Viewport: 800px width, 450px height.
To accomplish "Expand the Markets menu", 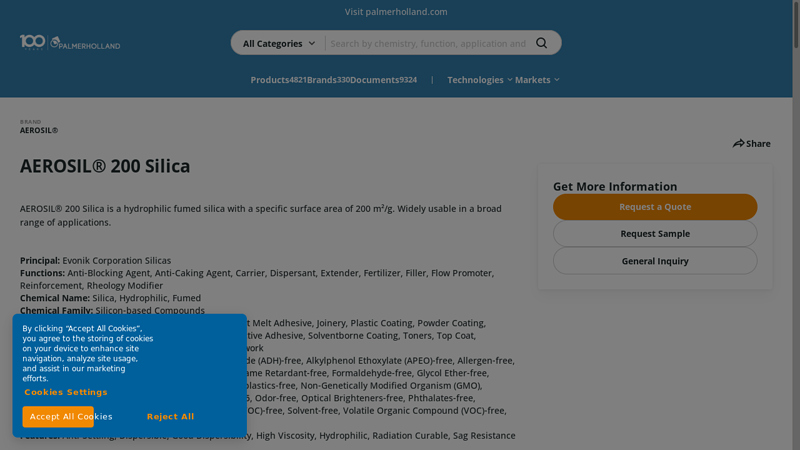I will pos(537,80).
